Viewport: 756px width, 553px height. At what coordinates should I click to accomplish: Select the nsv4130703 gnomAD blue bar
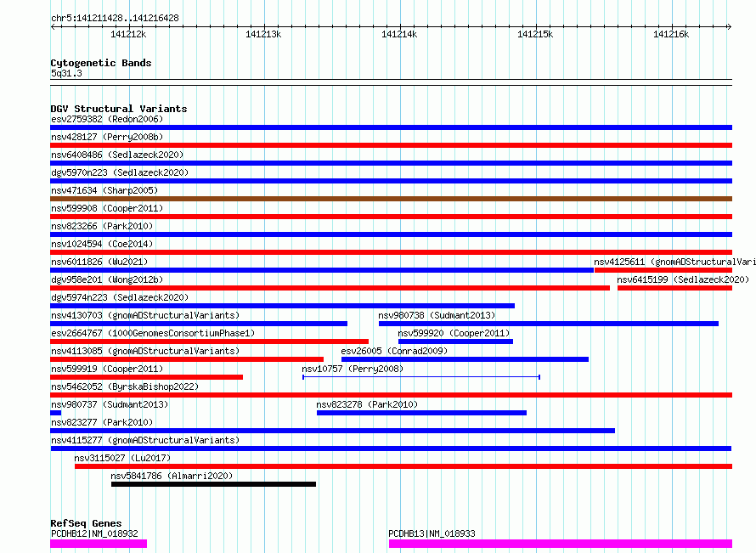coord(199,324)
